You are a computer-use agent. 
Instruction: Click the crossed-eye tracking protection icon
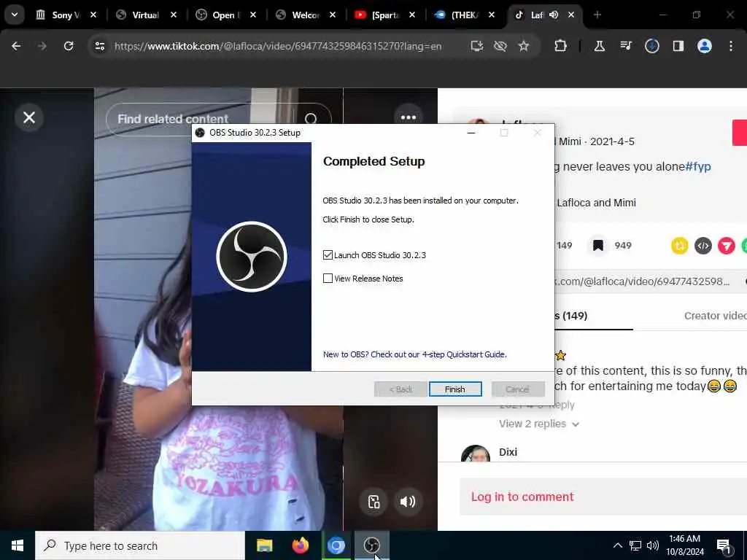[500, 46]
